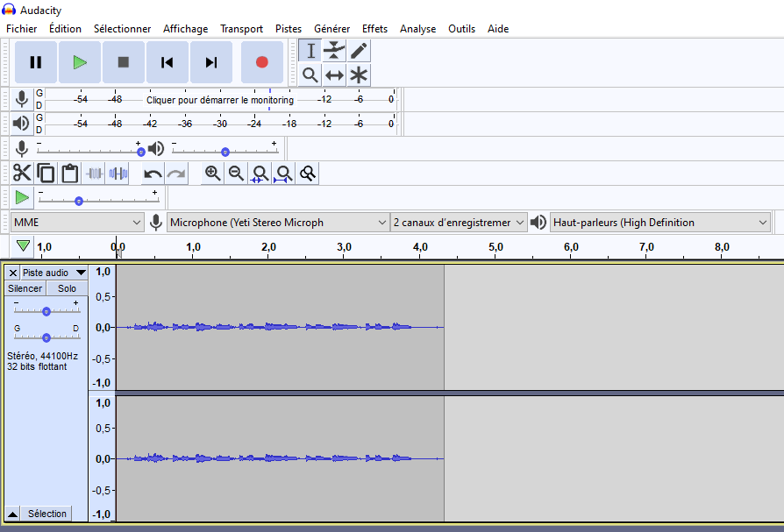Click the Sélection button under the track
Image resolution: width=784 pixels, height=532 pixels.
46,514
